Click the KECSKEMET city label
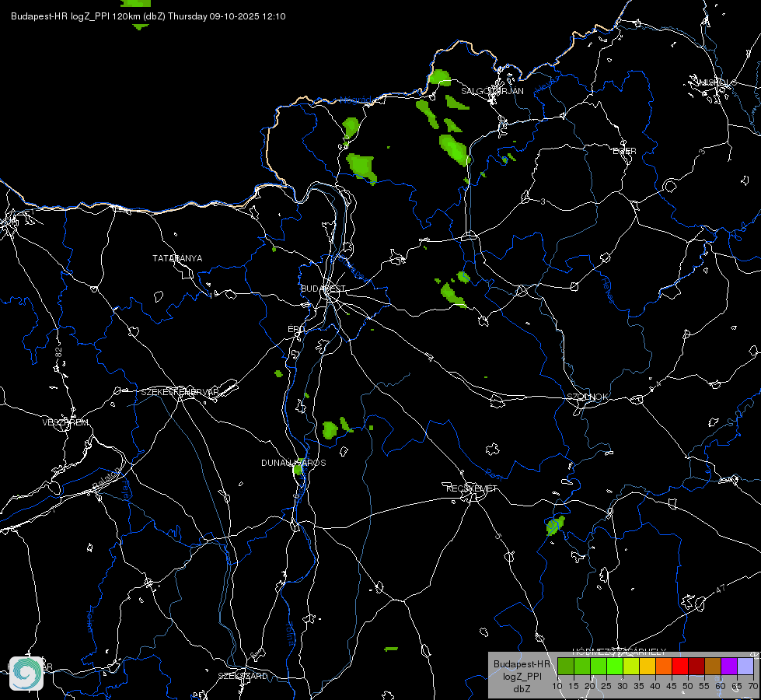Screen dimensions: 761x700 click(x=472, y=488)
